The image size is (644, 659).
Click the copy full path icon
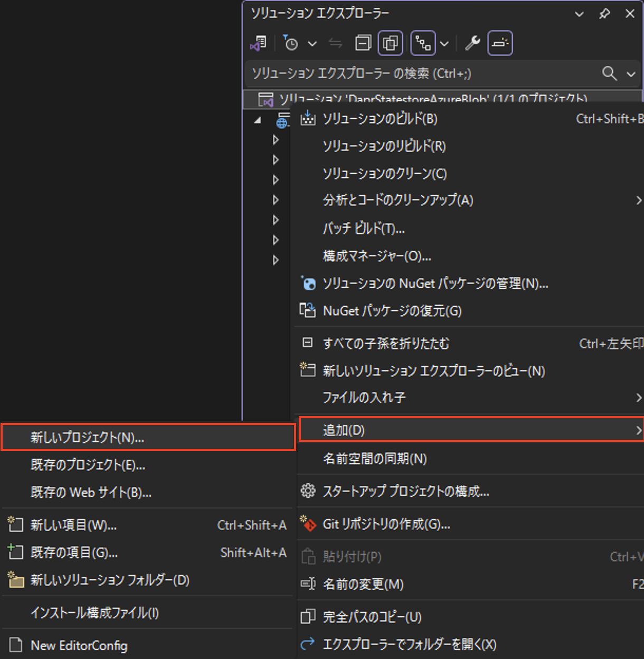[308, 617]
